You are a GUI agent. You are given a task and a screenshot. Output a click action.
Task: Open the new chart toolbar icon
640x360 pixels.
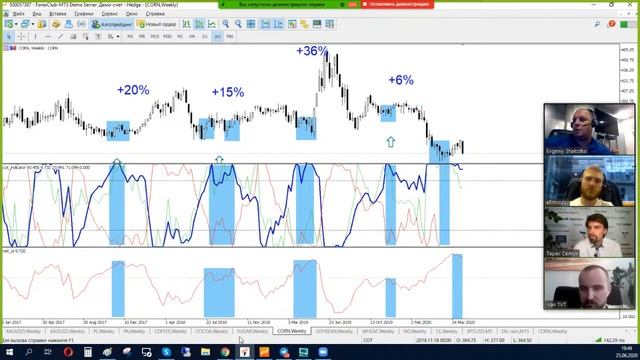click(9, 24)
